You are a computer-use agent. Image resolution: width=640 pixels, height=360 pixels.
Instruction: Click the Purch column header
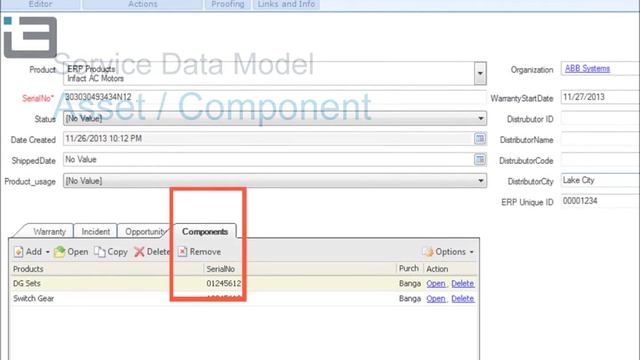409,269
